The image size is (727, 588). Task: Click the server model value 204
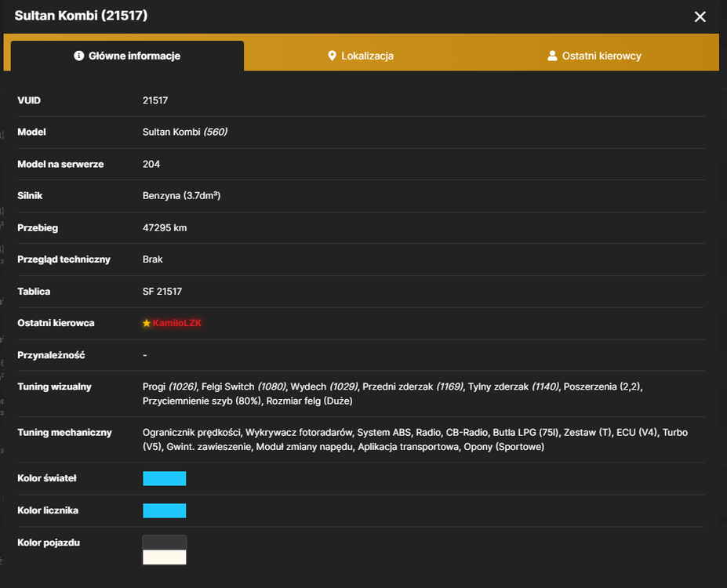pos(151,164)
